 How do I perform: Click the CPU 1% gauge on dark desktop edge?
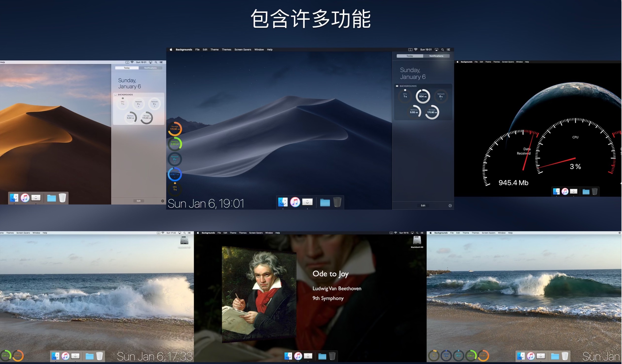tap(175, 189)
